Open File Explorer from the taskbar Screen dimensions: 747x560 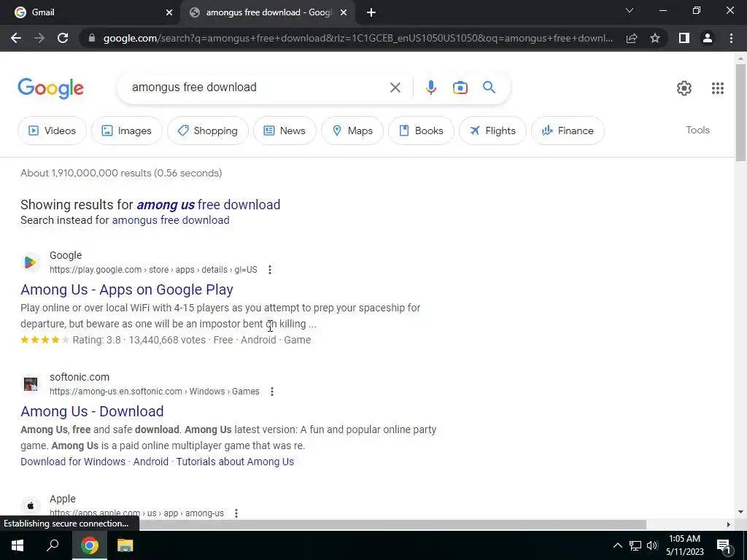[125, 545]
